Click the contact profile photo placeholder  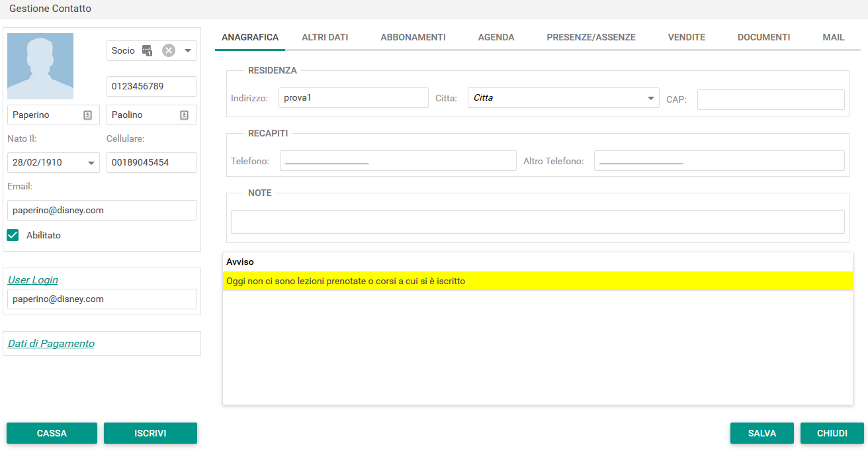click(40, 66)
